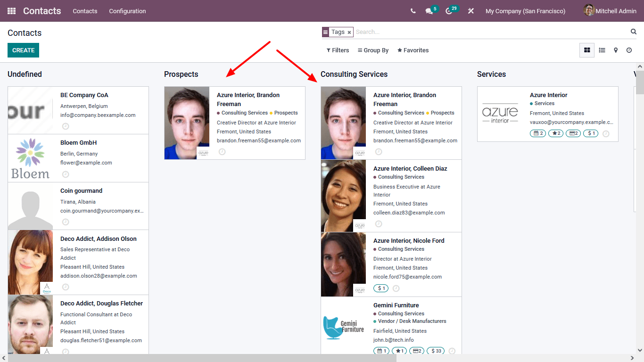644x362 pixels.
Task: Remove the Tags group facet with x
Action: (349, 32)
